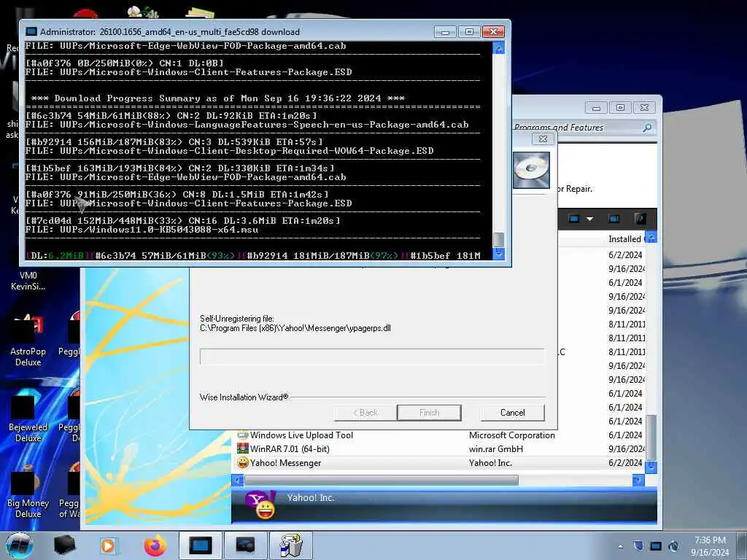The image size is (747, 560).
Task: Click the Bejeweled Deluxe desktop icon
Action: click(x=28, y=416)
